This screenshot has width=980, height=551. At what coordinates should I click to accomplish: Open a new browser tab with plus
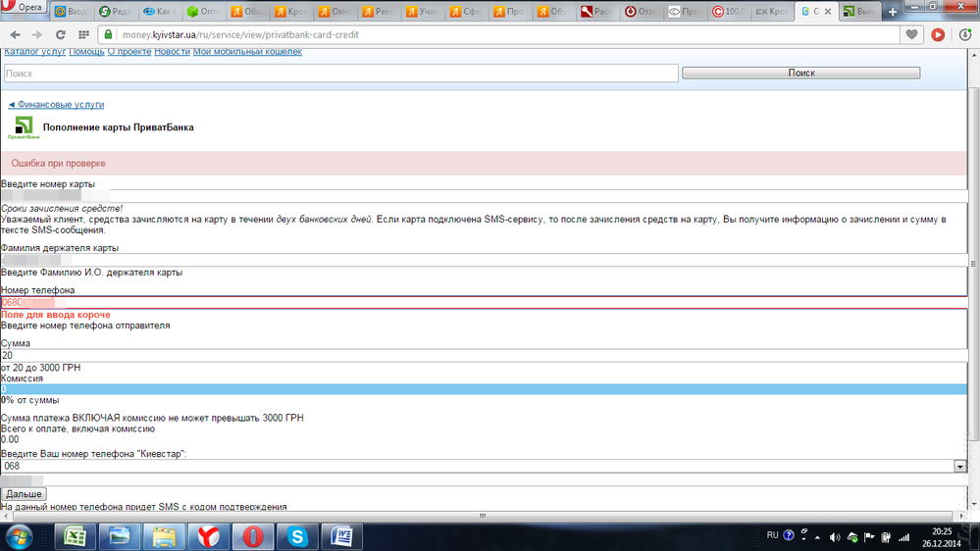pyautogui.click(x=893, y=11)
